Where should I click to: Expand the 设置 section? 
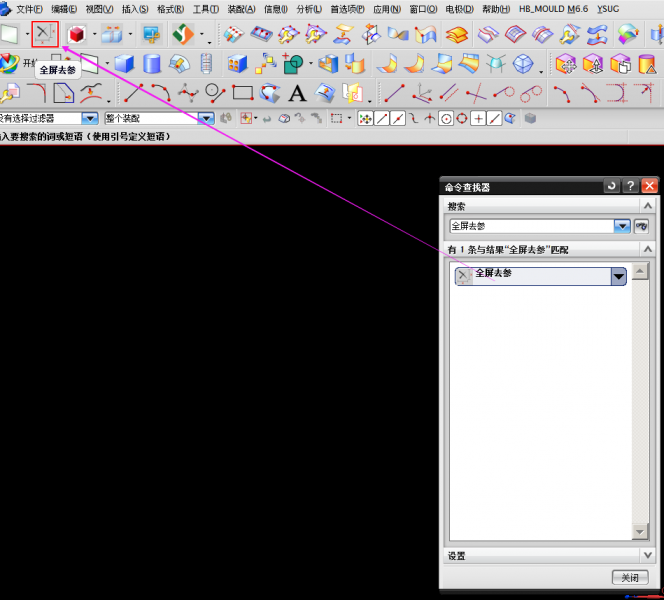pos(647,555)
